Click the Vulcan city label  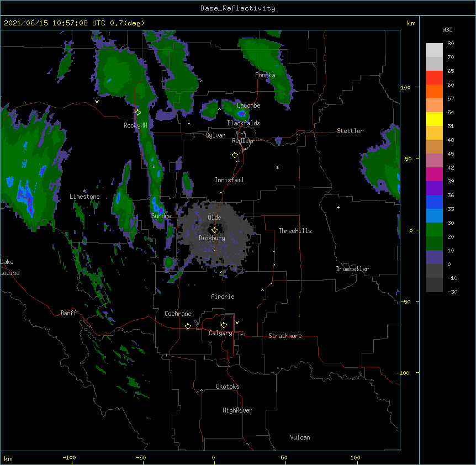tap(300, 437)
